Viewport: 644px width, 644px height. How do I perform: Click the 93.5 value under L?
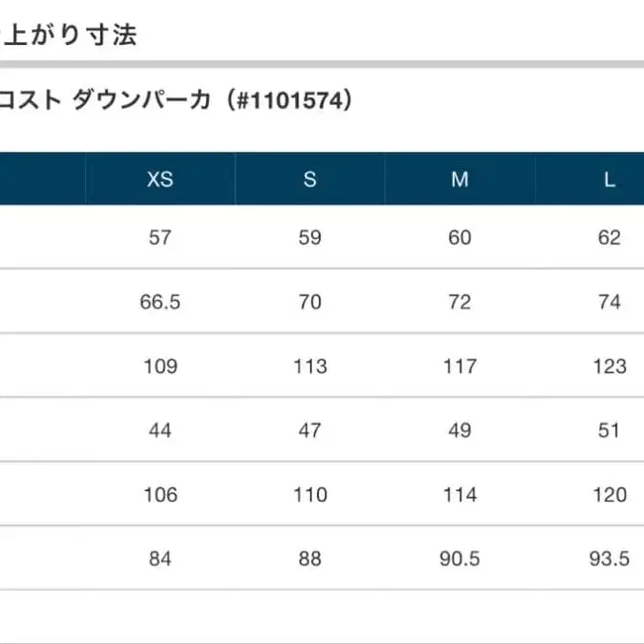(609, 559)
